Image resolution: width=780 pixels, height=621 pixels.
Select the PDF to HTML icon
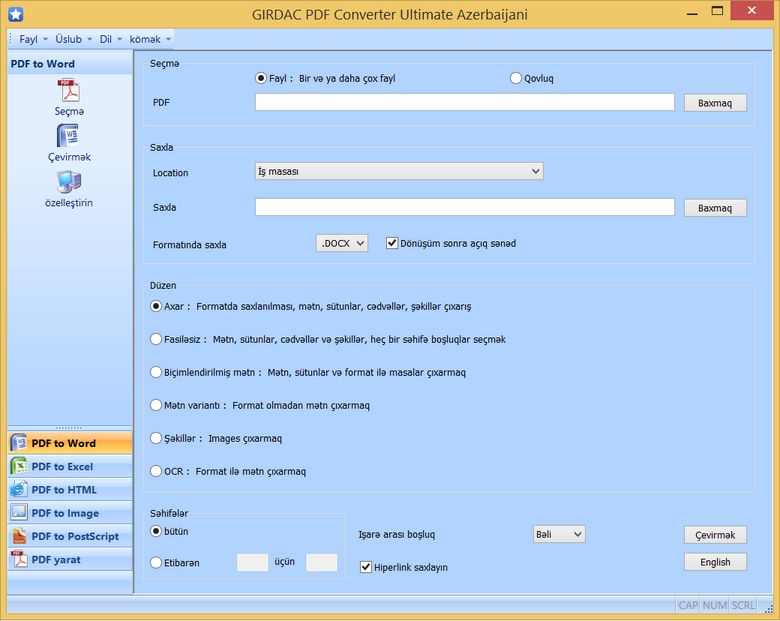[19, 490]
